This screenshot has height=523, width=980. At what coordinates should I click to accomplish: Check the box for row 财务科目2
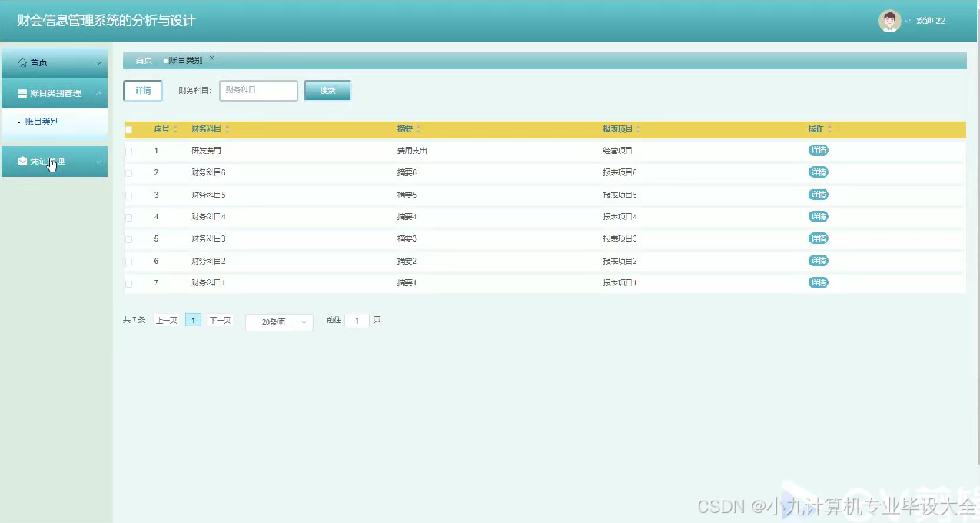tap(128, 261)
